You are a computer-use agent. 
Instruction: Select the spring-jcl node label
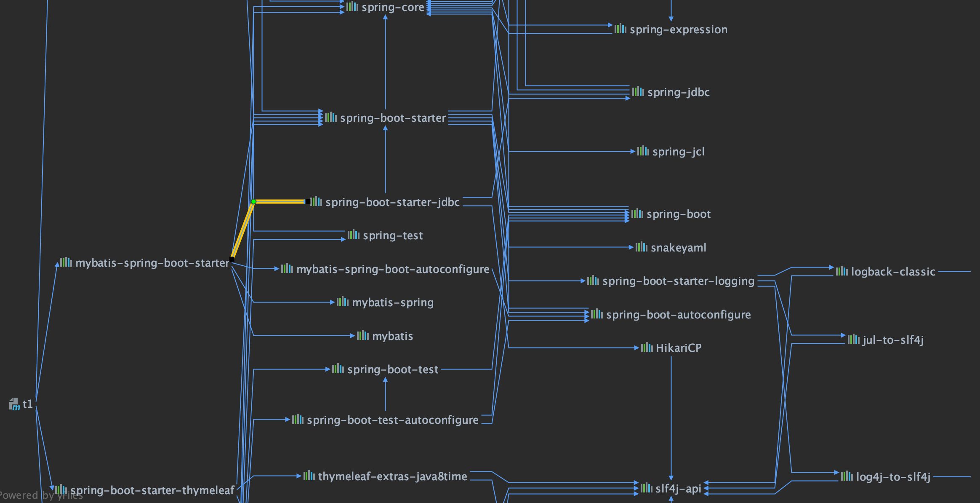678,152
